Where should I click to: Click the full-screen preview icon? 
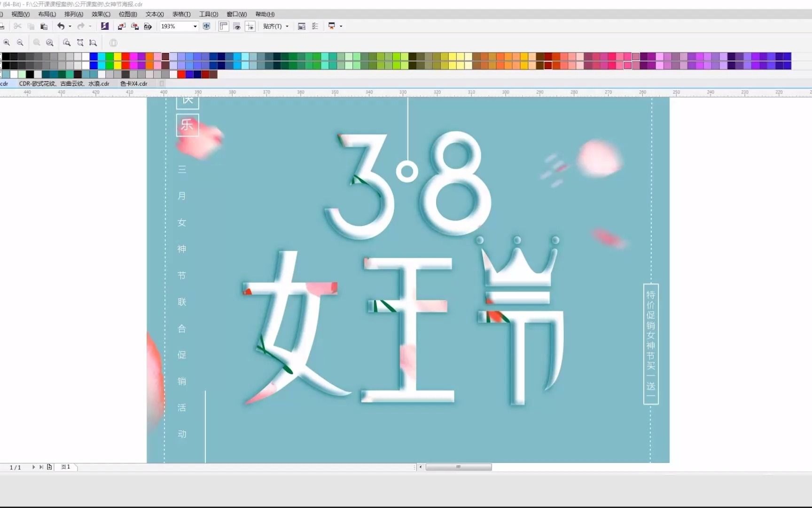pos(206,26)
